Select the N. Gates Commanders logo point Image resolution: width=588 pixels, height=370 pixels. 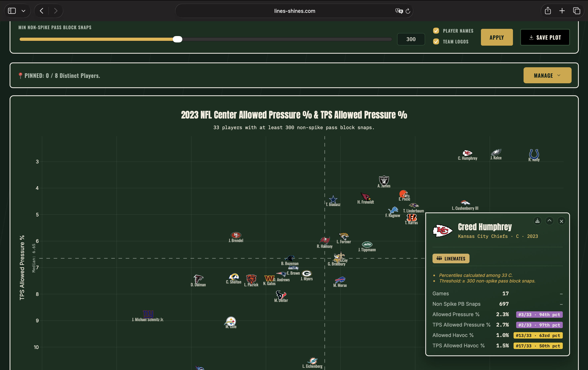coord(269,278)
